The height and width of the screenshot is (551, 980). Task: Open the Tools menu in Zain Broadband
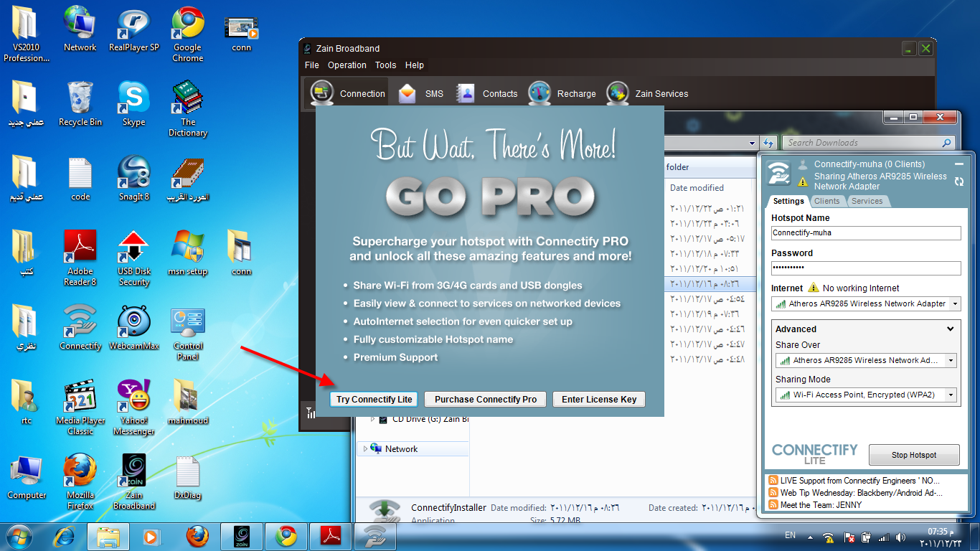pos(385,65)
